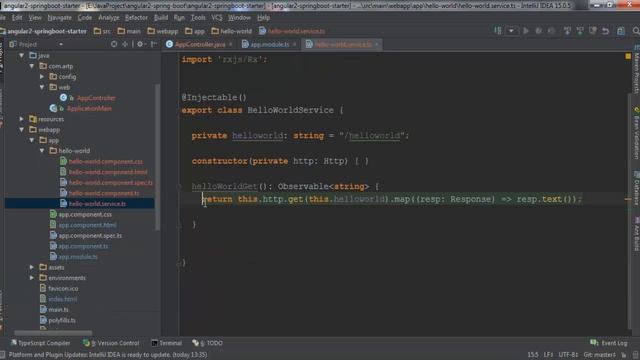Expand the config package node
Viewport: 640px width, 360px height.
pos(42,76)
